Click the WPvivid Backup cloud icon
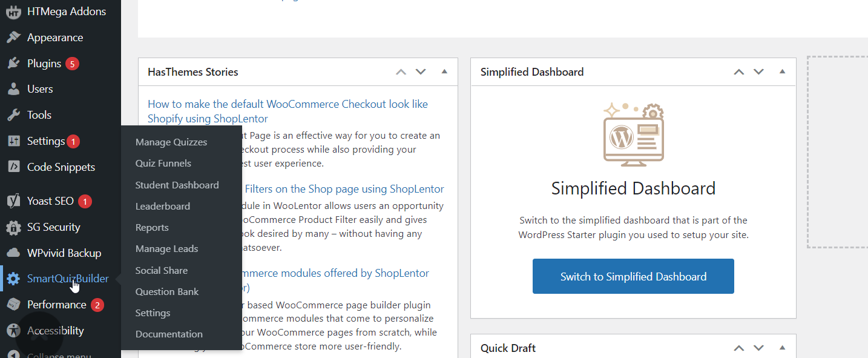Viewport: 868px width, 358px height. [x=13, y=253]
